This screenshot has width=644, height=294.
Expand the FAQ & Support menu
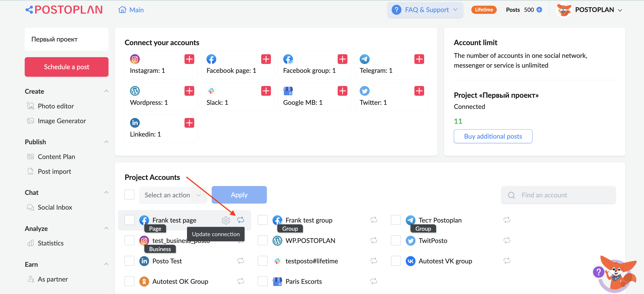(425, 10)
